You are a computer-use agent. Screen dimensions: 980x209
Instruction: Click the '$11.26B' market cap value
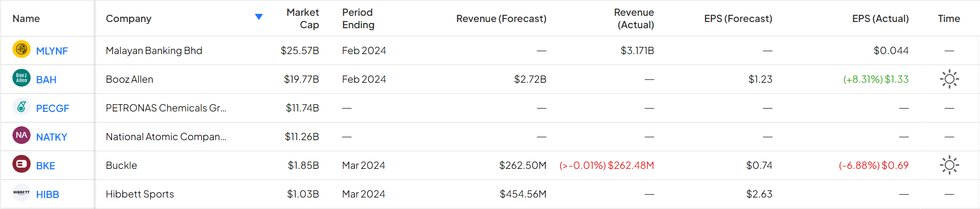pos(302,137)
